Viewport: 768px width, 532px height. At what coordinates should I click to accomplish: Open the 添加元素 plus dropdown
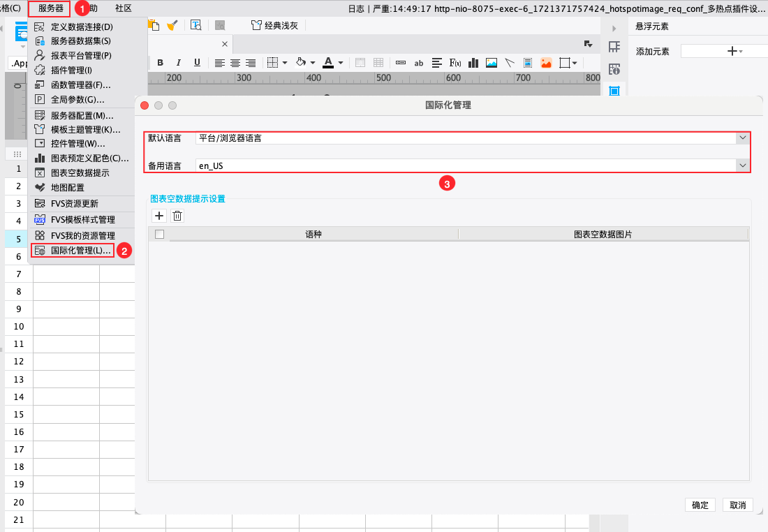coord(734,51)
